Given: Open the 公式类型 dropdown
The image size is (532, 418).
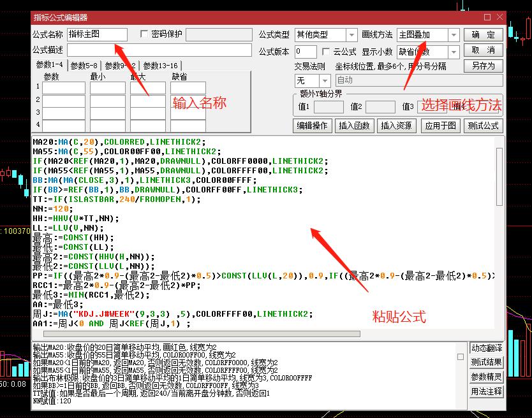Looking at the screenshot, I should [351, 35].
